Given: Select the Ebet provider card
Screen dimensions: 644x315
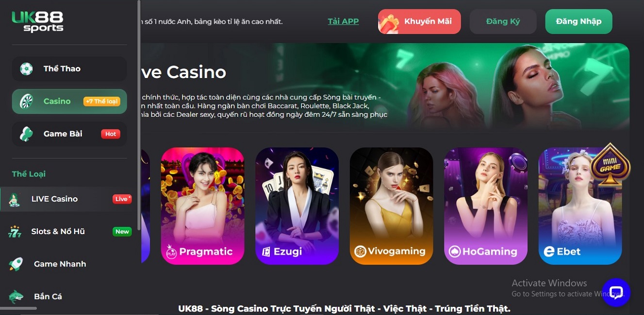Looking at the screenshot, I should [x=580, y=206].
